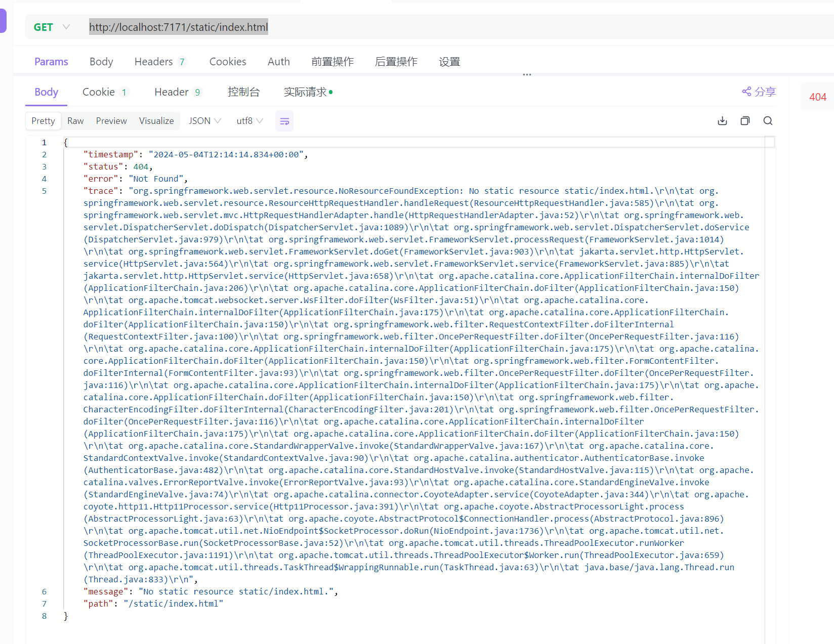Click the 404 status code badge
Screen dimensions: 834x644
pos(818,97)
